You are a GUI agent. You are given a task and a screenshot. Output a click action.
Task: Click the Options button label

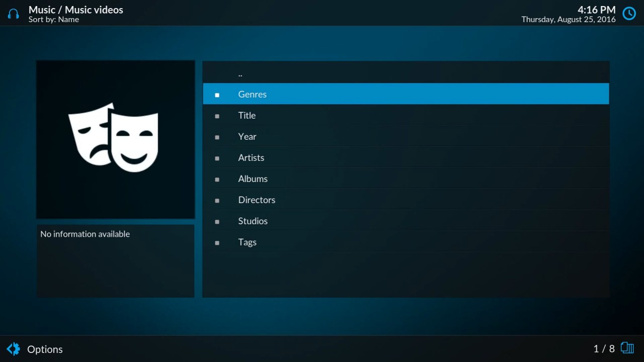[x=45, y=349]
